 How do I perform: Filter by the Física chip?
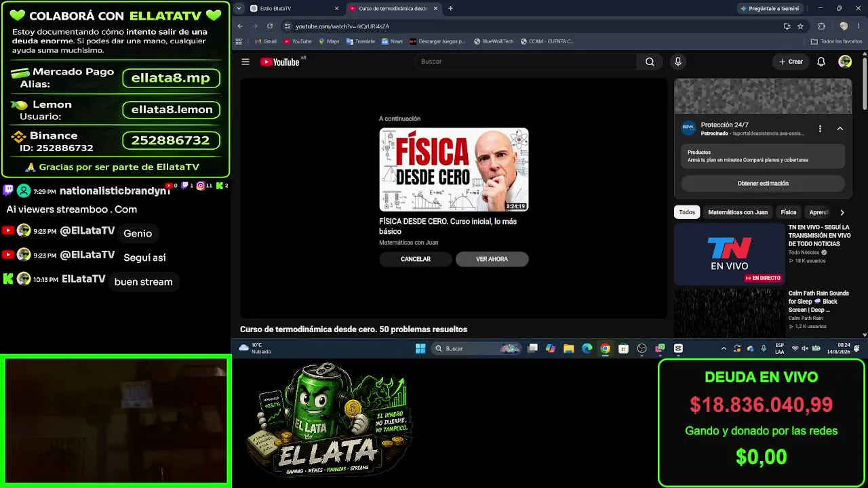[x=788, y=212]
